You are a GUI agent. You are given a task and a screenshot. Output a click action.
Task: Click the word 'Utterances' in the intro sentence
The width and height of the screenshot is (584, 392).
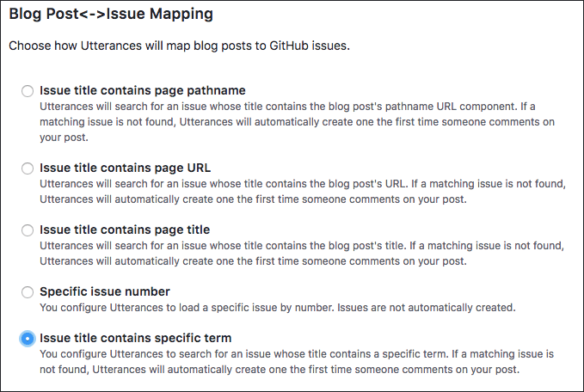111,46
